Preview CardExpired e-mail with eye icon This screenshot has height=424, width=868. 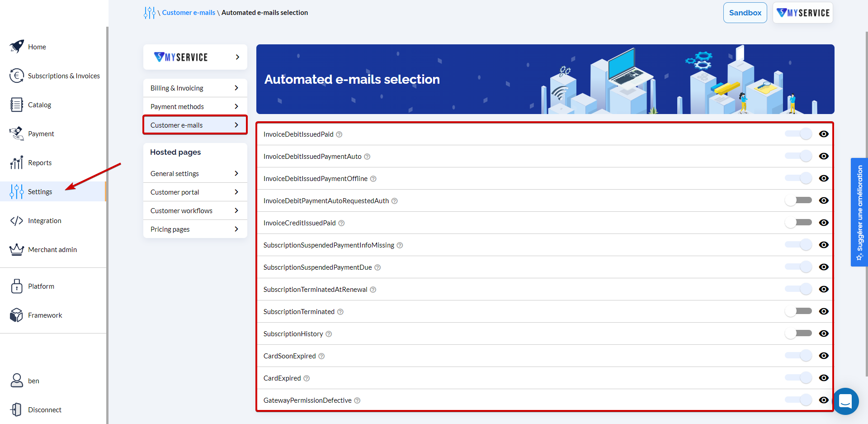coord(824,378)
